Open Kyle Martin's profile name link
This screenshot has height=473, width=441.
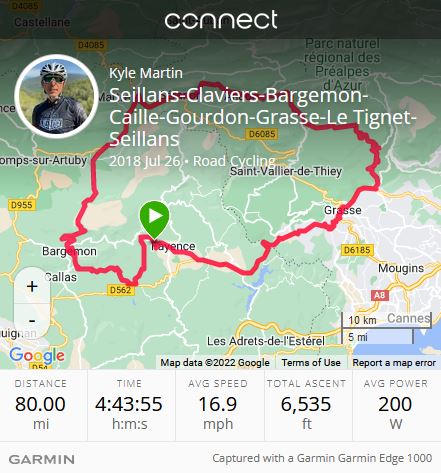tap(146, 73)
